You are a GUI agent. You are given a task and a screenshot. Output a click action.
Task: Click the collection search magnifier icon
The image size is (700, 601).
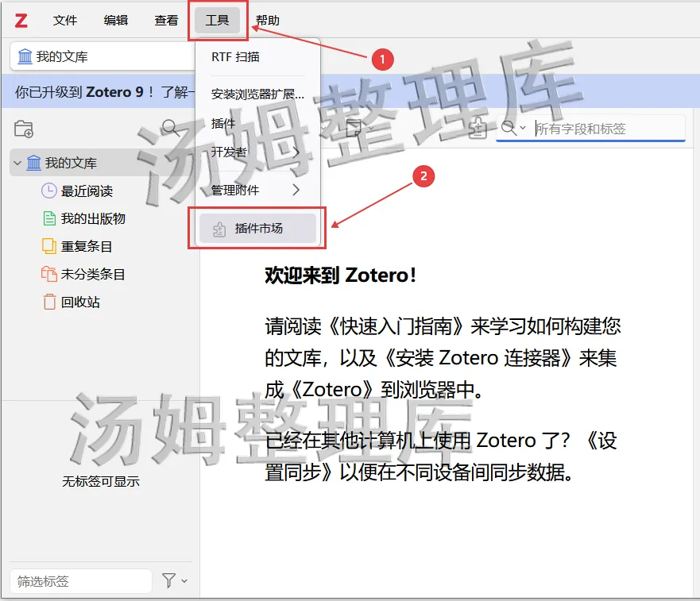pyautogui.click(x=170, y=128)
